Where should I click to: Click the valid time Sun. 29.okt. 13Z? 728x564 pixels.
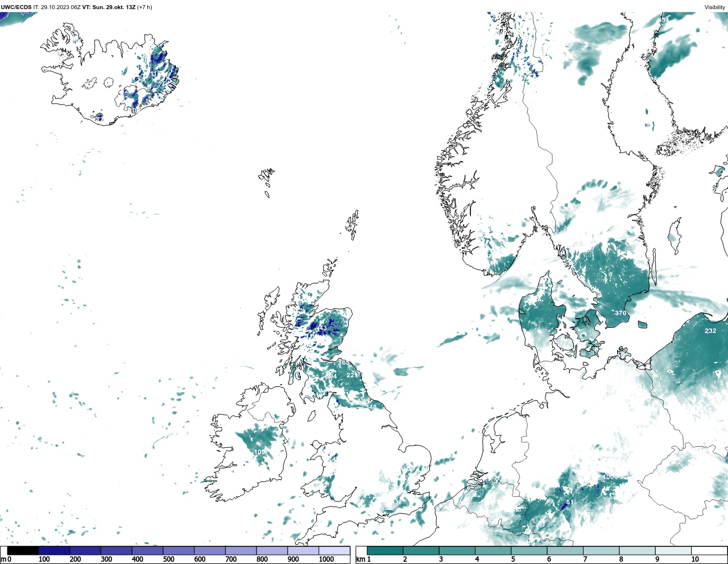[114, 7]
